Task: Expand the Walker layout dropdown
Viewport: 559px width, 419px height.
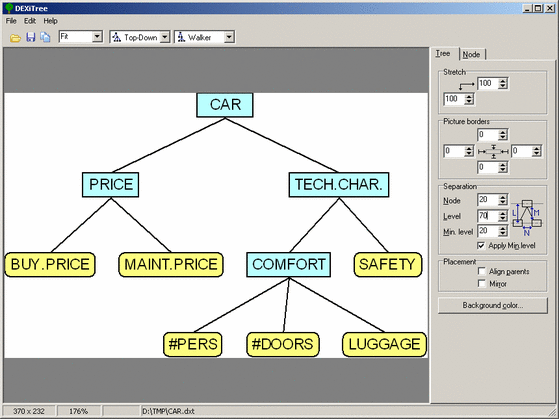Action: 229,37
